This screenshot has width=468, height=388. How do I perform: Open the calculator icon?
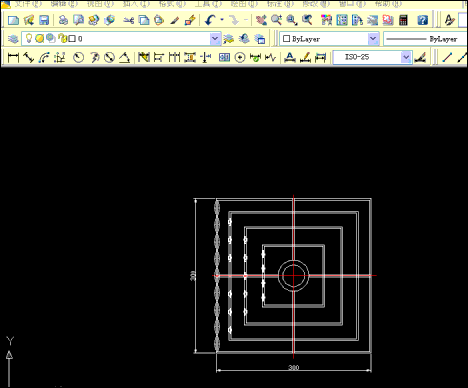(x=403, y=20)
